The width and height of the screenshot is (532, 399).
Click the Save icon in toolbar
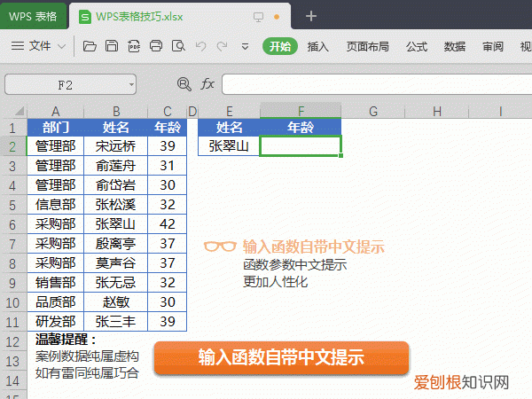coord(112,46)
